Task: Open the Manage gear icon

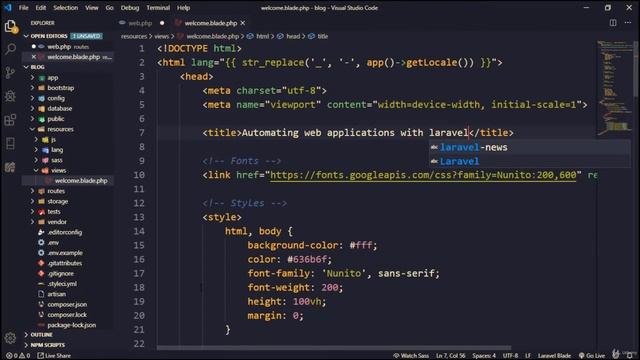Action: point(10,338)
